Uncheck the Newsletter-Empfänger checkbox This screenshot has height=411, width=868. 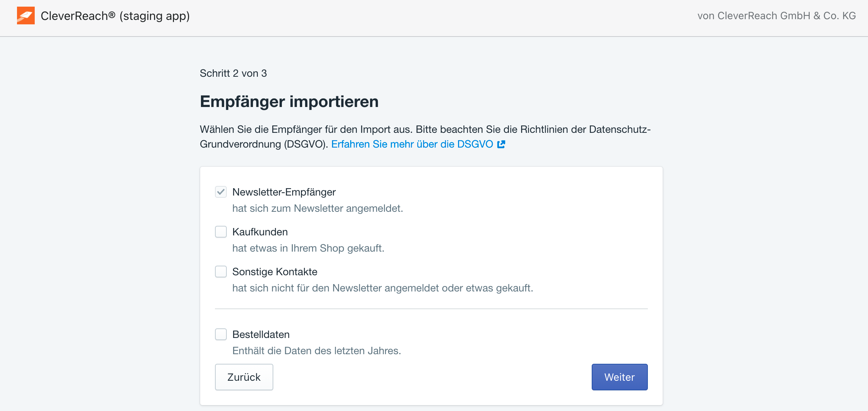[221, 192]
